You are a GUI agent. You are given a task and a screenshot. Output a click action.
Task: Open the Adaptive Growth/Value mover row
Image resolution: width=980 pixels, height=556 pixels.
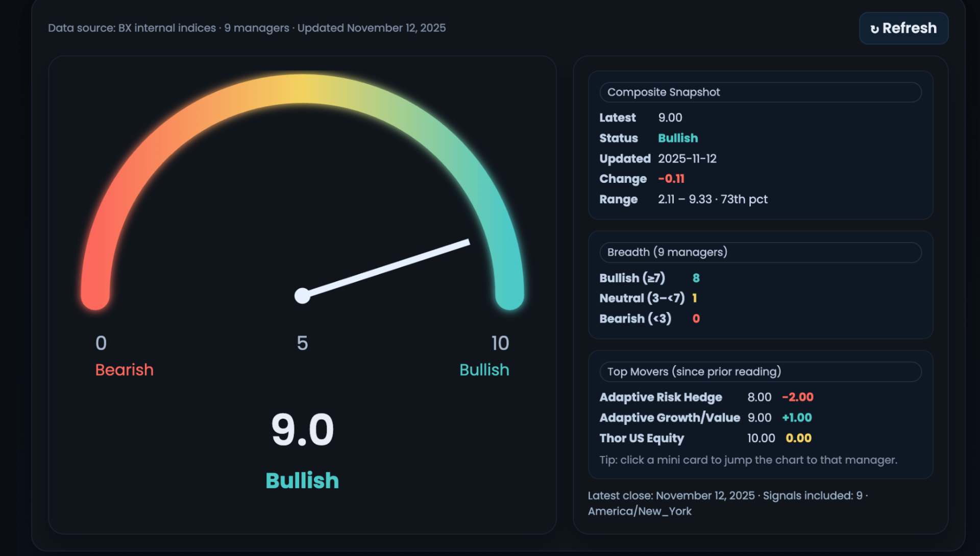pos(669,418)
